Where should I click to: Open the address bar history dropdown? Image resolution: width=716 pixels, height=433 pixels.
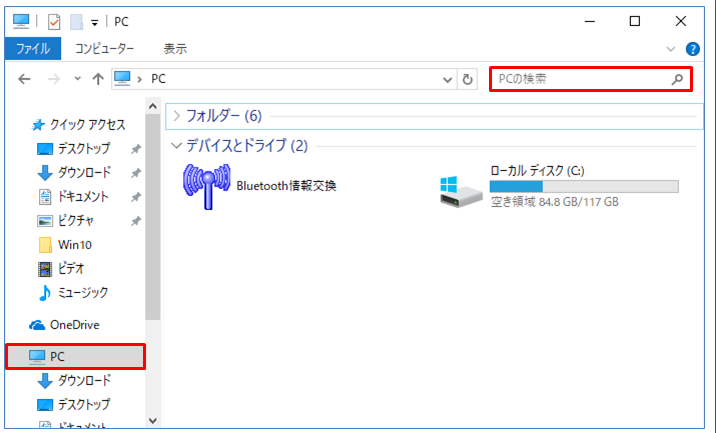tap(448, 78)
